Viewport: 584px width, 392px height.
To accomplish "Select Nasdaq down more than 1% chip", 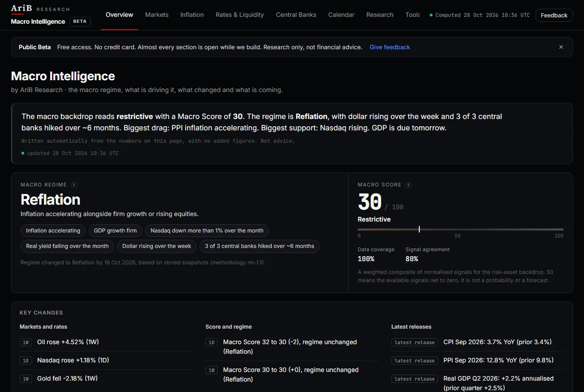I will (x=207, y=231).
